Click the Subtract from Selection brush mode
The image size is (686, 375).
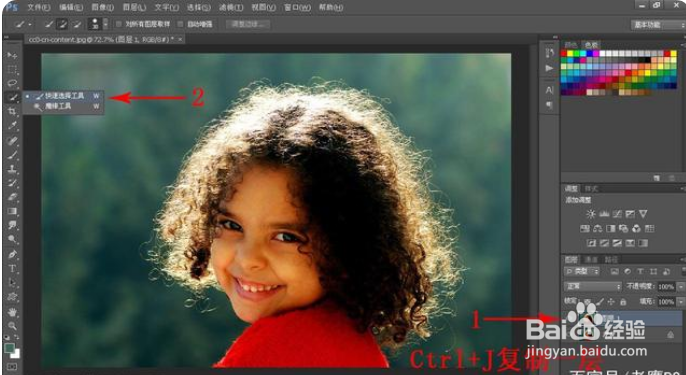[77, 25]
